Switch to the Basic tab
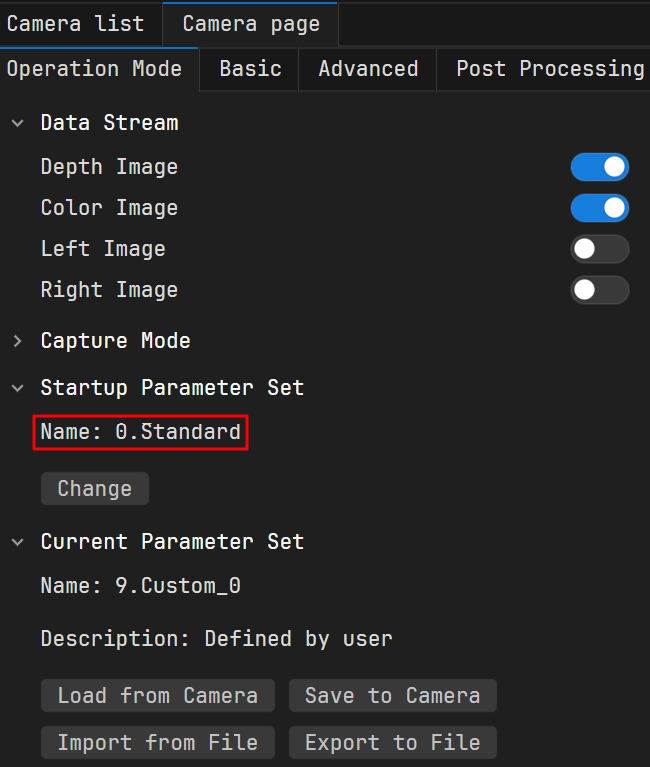Screen dimensions: 650x767 coord(250,69)
